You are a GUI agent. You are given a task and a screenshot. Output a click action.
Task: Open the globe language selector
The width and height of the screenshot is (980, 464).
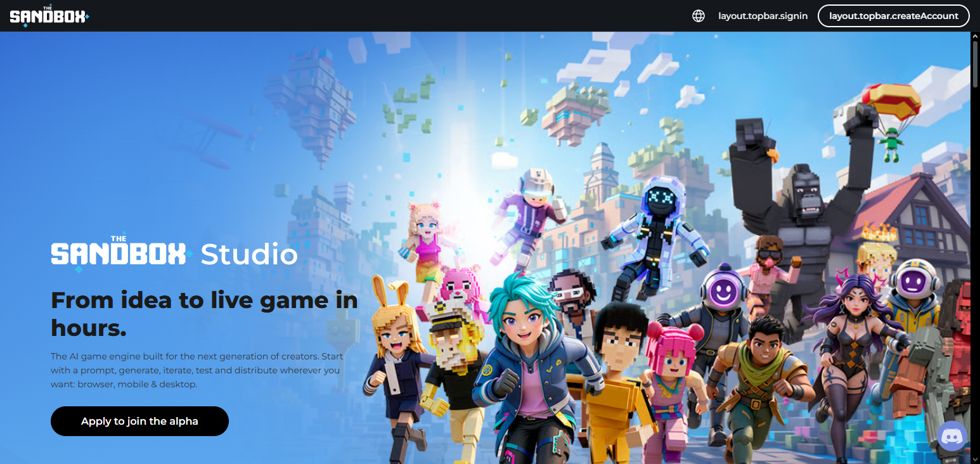(x=699, y=16)
